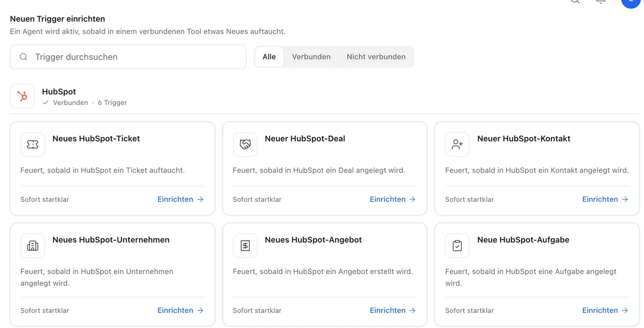This screenshot has width=644, height=328.
Task: Click the Neues HubSpot-Ticket card title
Action: (96, 139)
